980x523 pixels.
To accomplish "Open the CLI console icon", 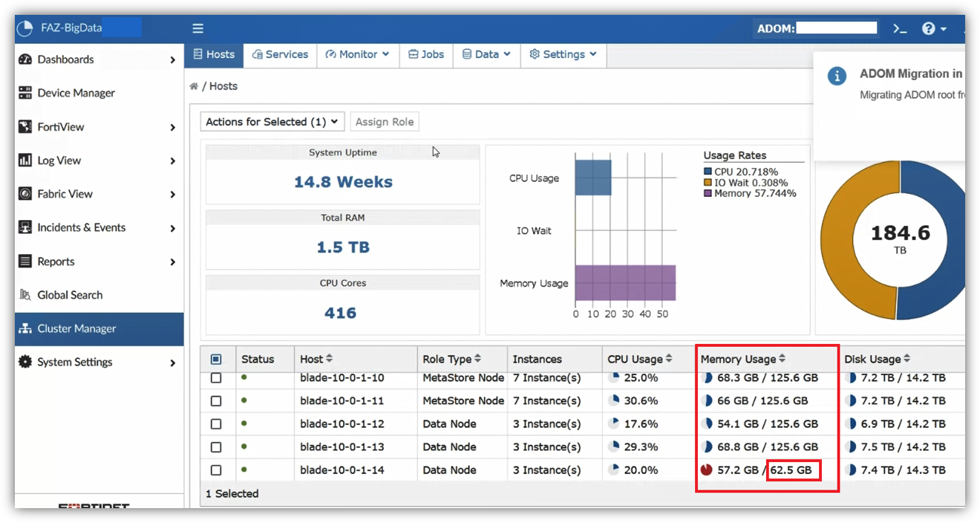I will (900, 29).
